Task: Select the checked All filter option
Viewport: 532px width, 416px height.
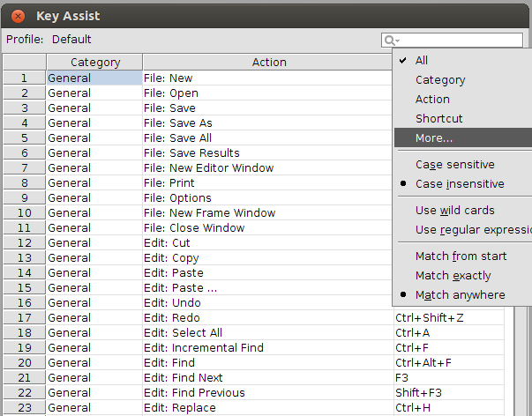Action: pyautogui.click(x=422, y=61)
